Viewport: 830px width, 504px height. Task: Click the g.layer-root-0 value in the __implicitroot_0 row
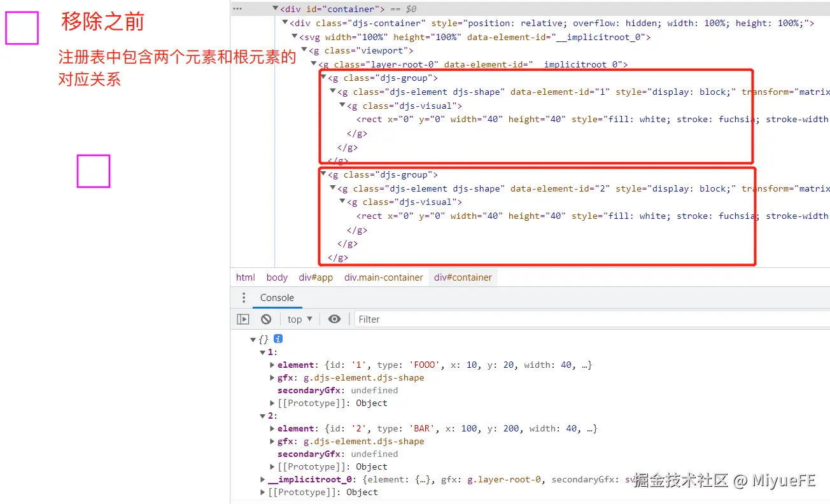[503, 480]
